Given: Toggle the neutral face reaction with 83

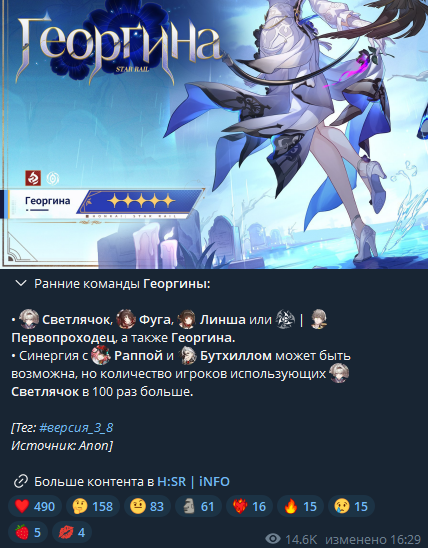Looking at the screenshot, I should click(147, 506).
